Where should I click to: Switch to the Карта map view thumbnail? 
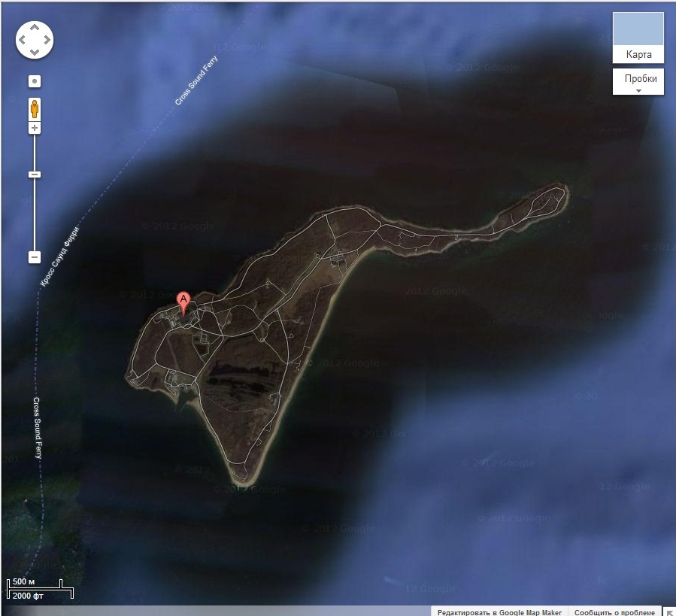638,38
